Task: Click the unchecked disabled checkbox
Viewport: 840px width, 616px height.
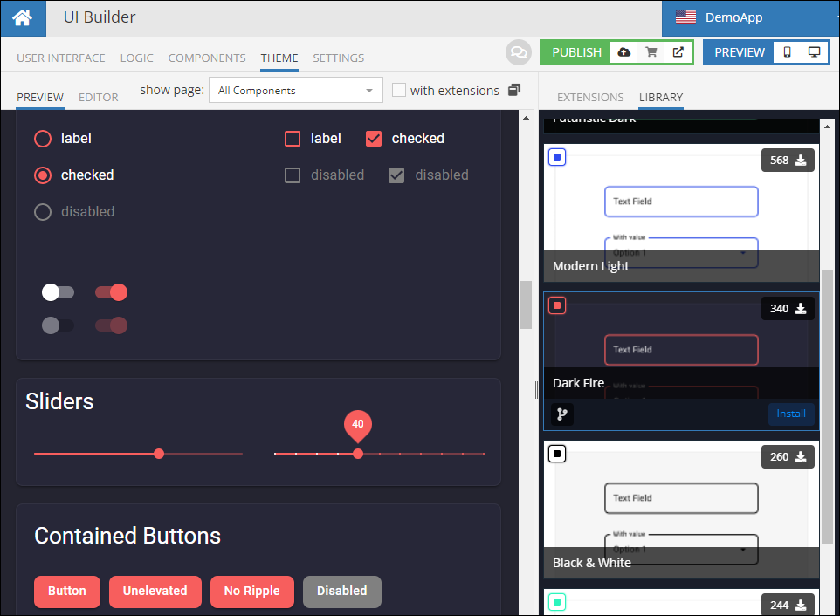Action: pyautogui.click(x=293, y=175)
